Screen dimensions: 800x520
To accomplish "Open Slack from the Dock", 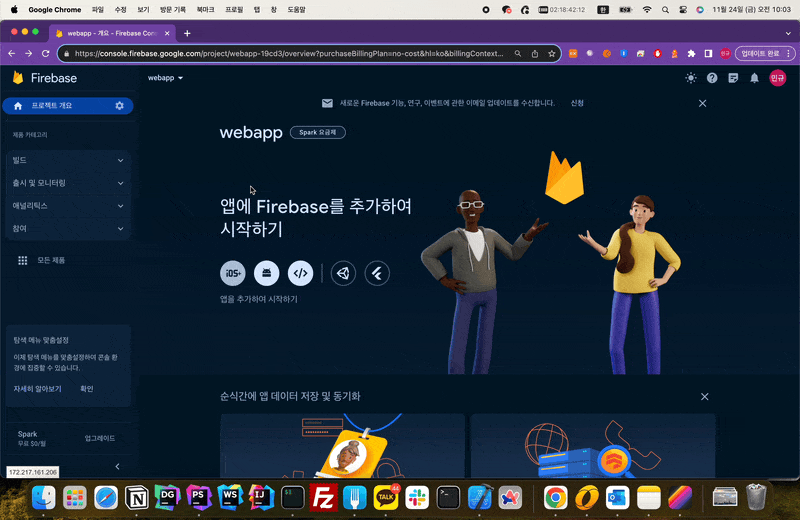I will pos(417,497).
